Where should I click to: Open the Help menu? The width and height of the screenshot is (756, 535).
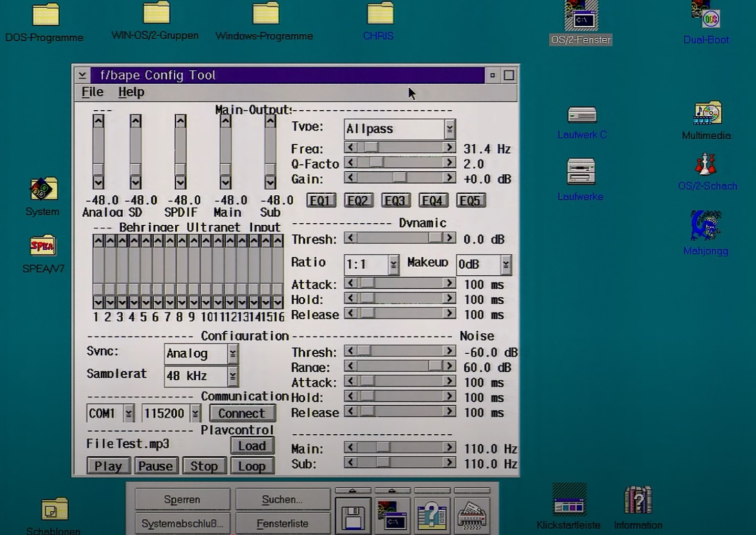[x=131, y=92]
